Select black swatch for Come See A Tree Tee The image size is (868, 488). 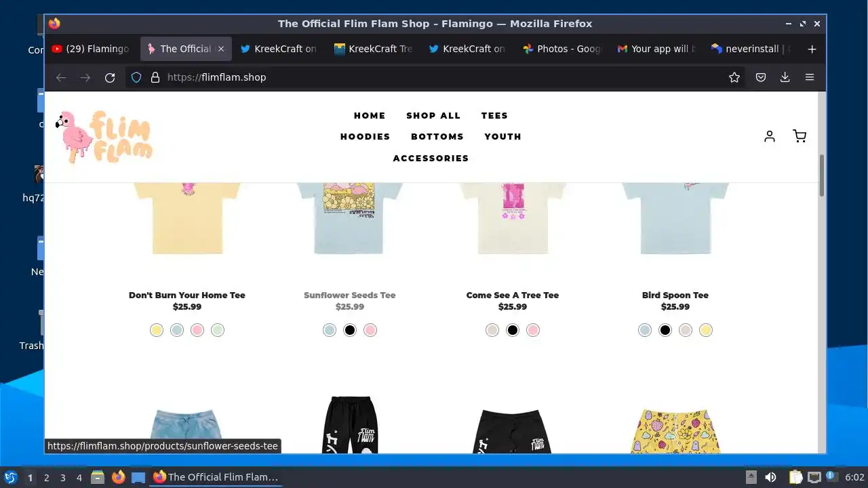[x=513, y=330]
